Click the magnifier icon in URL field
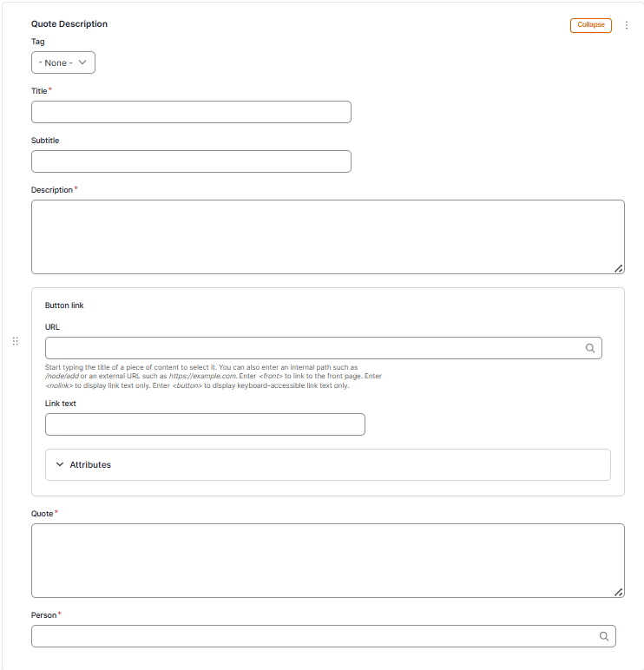Viewport: 644px width, 670px height. pos(590,348)
